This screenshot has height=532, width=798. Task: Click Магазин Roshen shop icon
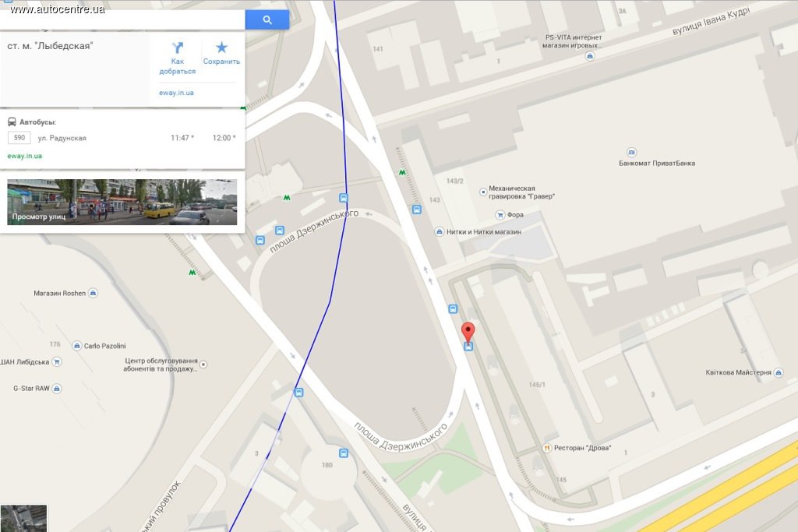coord(93,293)
